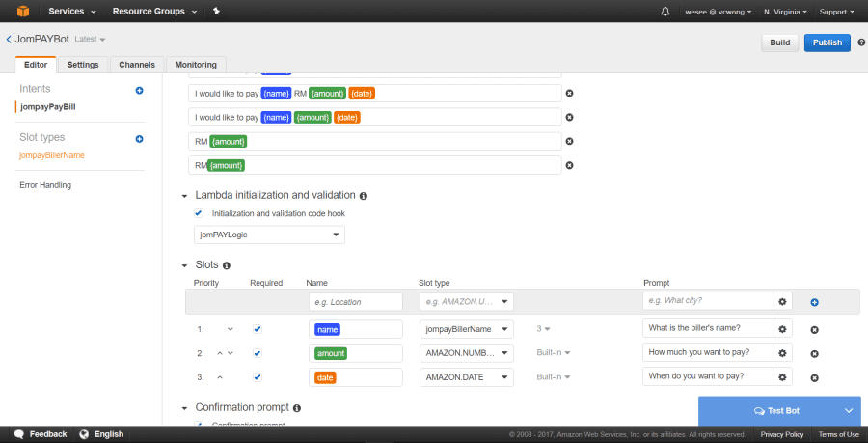Open the jomPAYLogic Lambda function dropdown
Image resolution: width=868 pixels, height=443 pixels.
269,235
